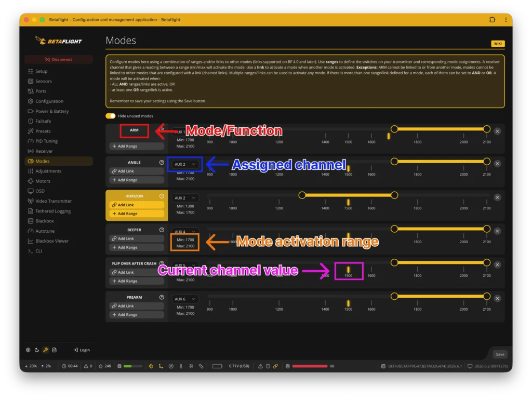Open the BEEPER AUX 4 channel dropdown

tap(185, 231)
